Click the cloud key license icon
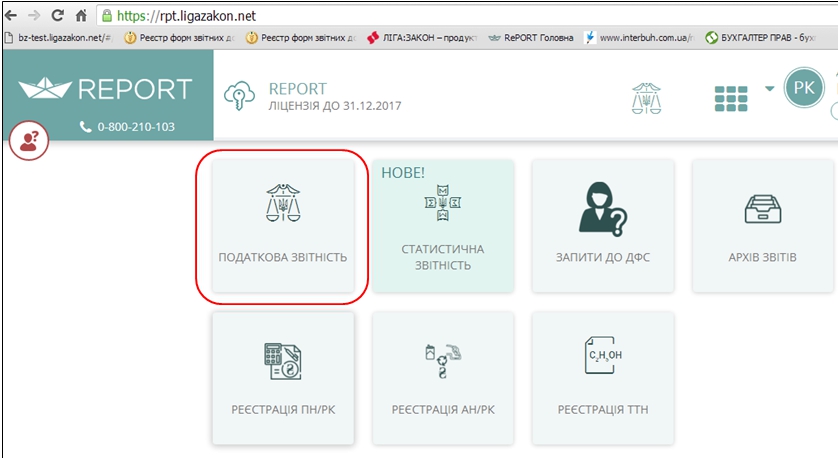 coord(239,96)
